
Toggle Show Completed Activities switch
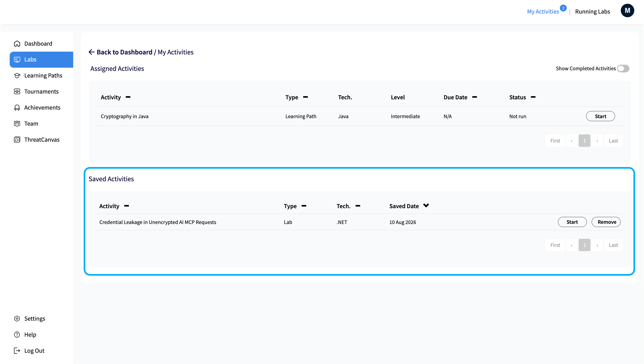623,68
